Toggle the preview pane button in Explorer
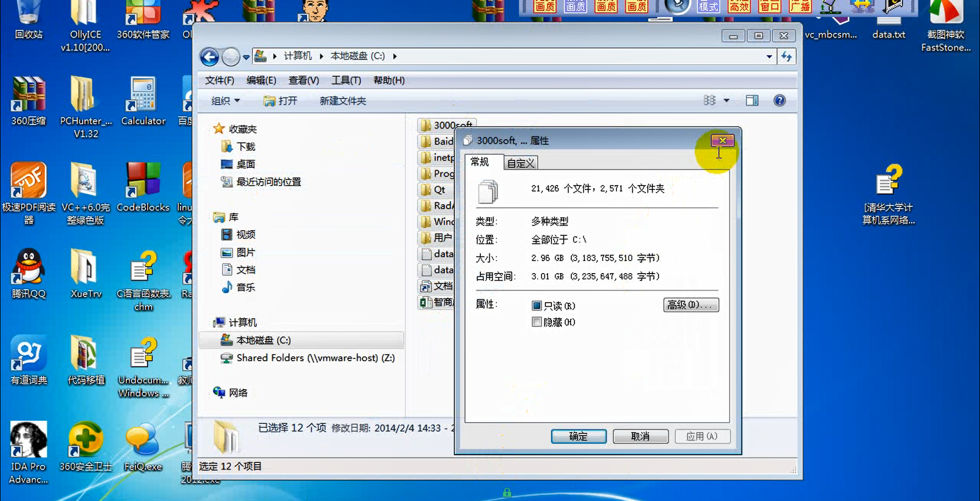The image size is (980, 501). coord(752,100)
